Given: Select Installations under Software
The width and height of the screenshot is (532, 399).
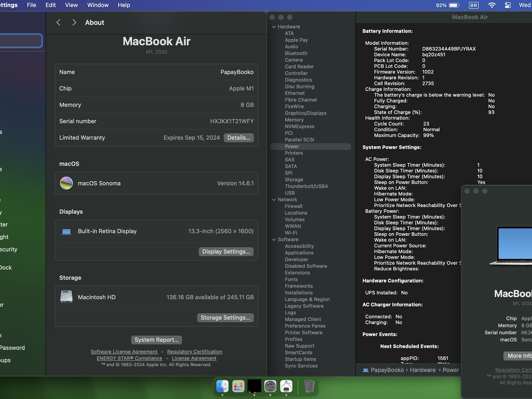Looking at the screenshot, I should pos(299,293).
